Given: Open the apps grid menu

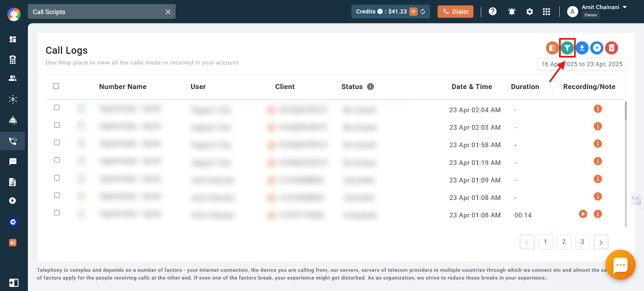Looking at the screenshot, I should (546, 12).
